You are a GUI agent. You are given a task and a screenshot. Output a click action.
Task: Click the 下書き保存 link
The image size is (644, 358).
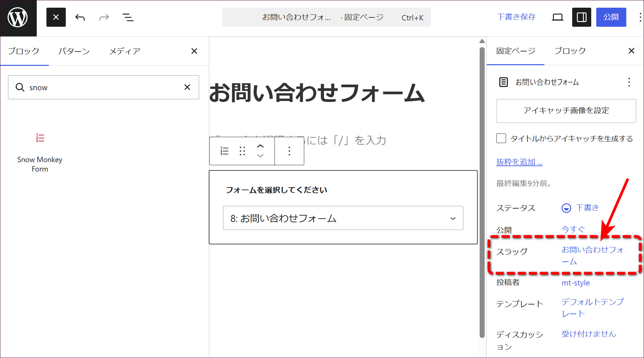click(x=516, y=17)
